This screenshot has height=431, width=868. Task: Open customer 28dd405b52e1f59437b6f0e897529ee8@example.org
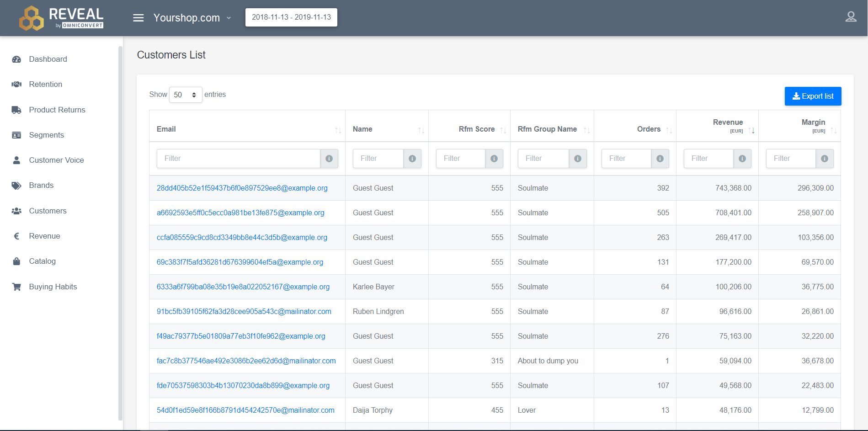tap(242, 188)
